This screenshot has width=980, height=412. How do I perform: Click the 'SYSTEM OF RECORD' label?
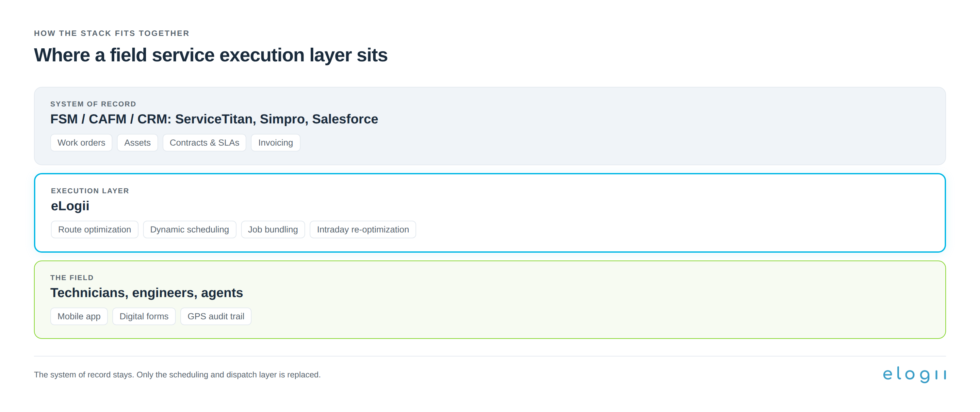click(93, 104)
